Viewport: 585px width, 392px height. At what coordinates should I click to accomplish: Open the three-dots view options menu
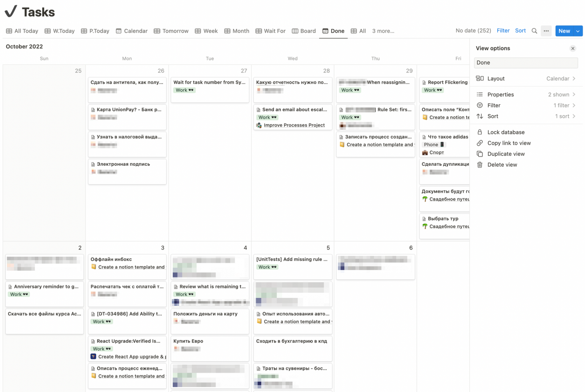(546, 31)
